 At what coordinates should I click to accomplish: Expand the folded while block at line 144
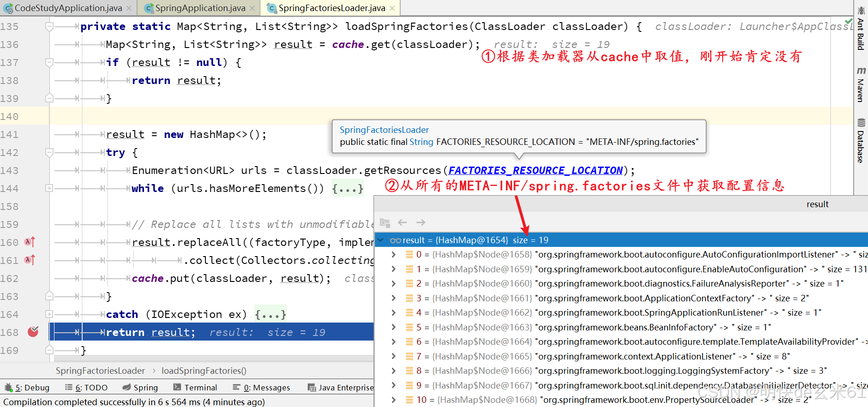(x=49, y=188)
